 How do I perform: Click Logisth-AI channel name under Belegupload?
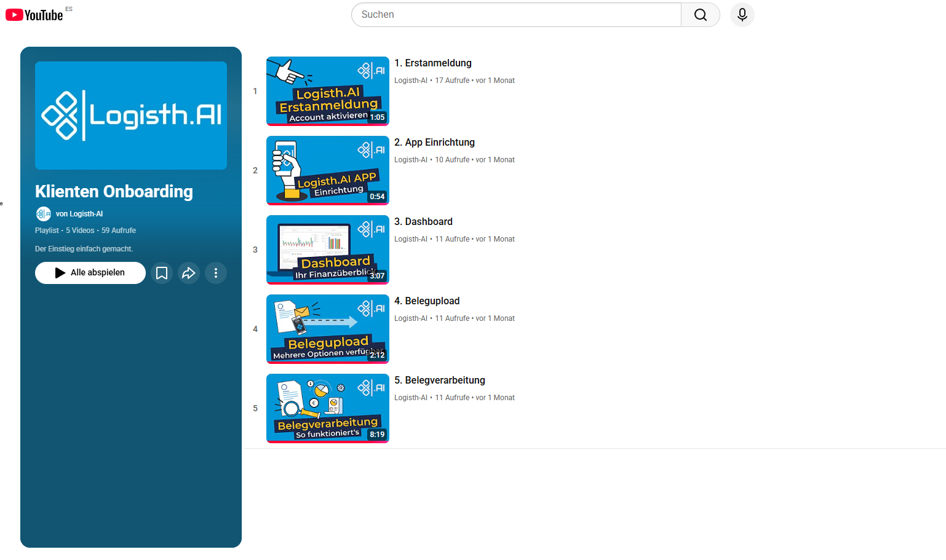click(410, 318)
